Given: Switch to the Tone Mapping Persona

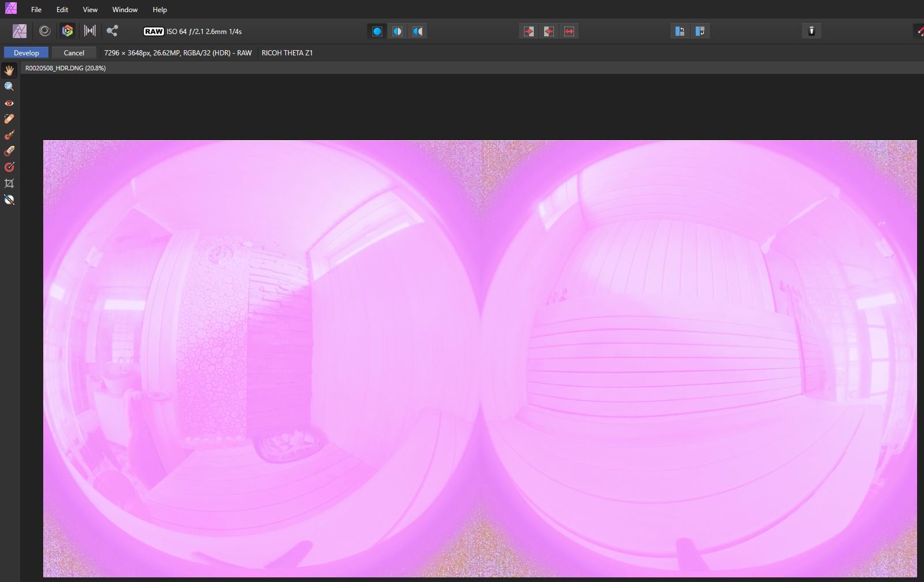Looking at the screenshot, I should tap(90, 31).
